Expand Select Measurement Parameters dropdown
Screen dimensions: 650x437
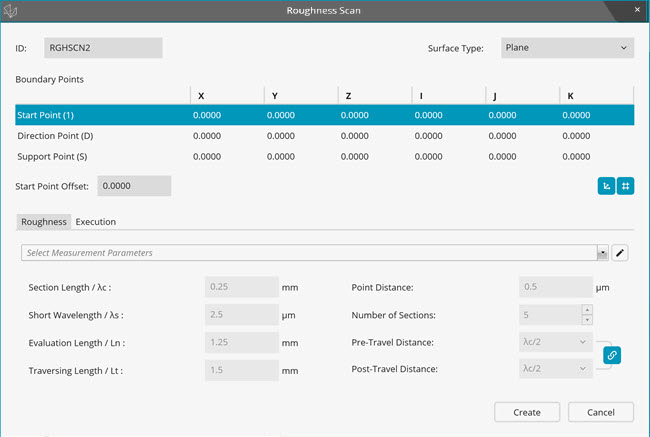coord(602,253)
